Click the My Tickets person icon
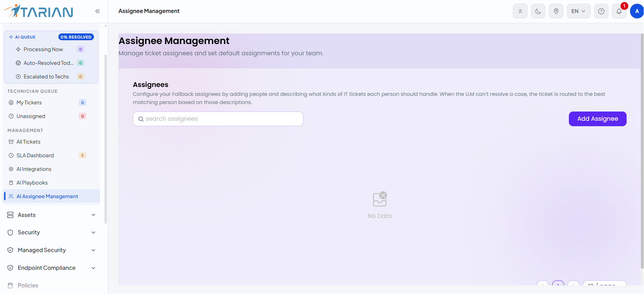 tap(11, 103)
